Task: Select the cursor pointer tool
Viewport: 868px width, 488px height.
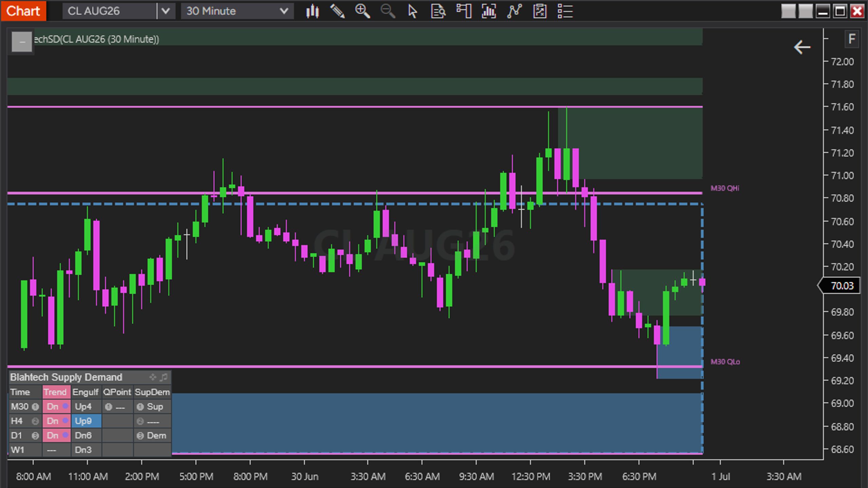Action: click(x=412, y=11)
